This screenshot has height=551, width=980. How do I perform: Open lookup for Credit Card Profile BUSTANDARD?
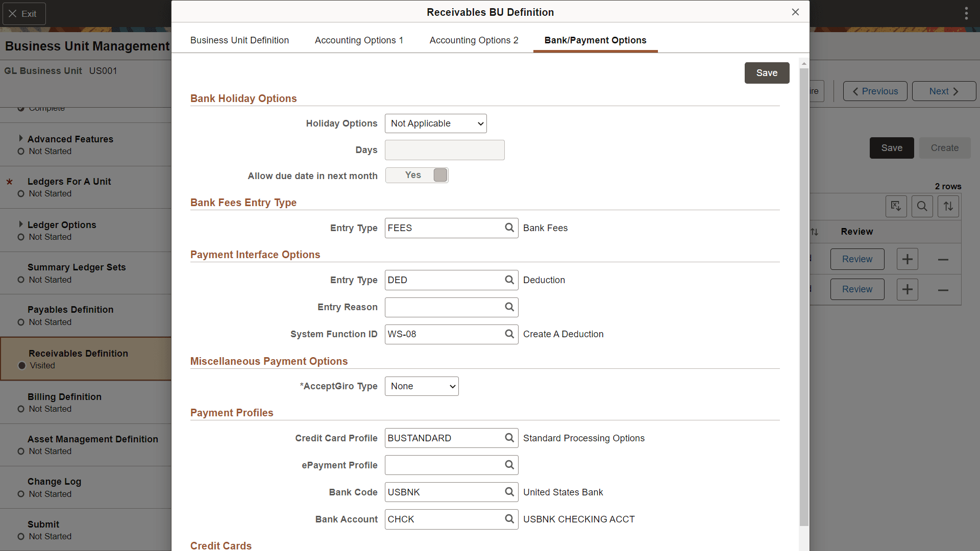[509, 438]
